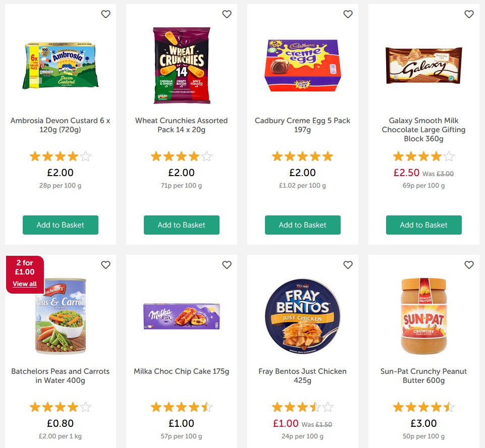Add Galaxy Smooth Milk Chocolate to basket
Viewport: 485px width, 448px height.
coord(423,225)
